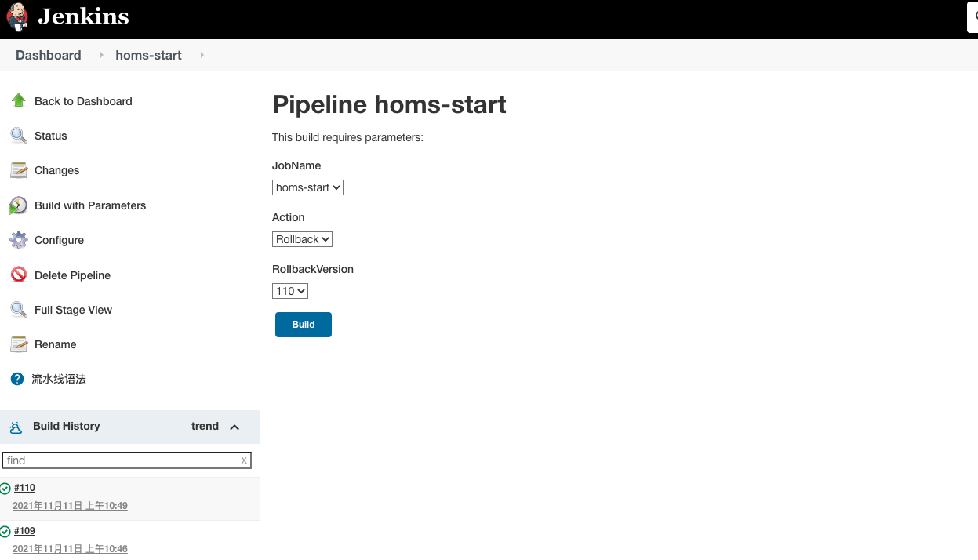The image size is (978, 560).
Task: Open the JobName dropdown
Action: 307,187
